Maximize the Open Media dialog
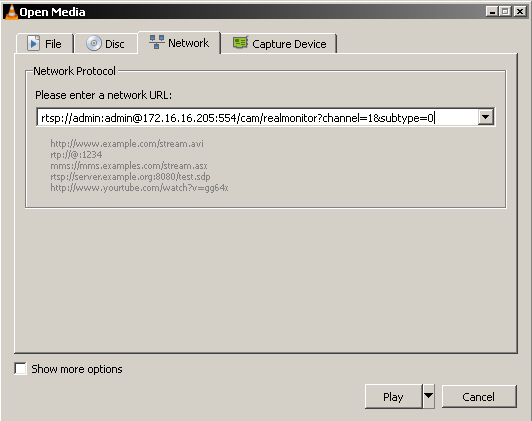 click(505, 12)
